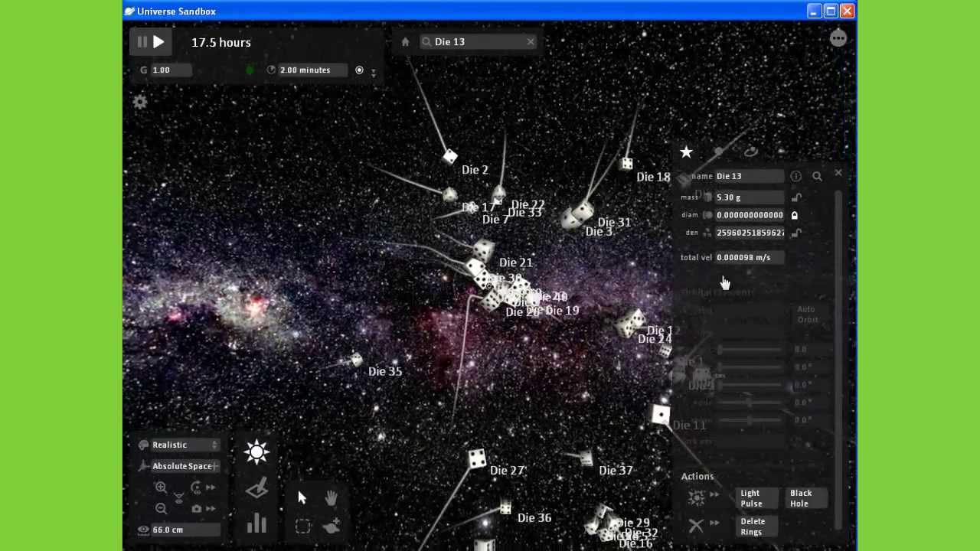The image size is (980, 551).
Task: Edit the mass value 5.30 g
Action: point(750,197)
